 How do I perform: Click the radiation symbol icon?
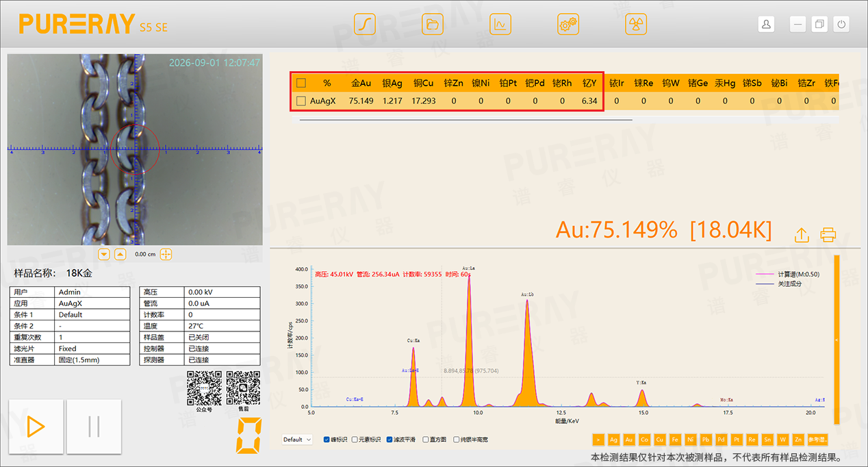[x=636, y=24]
